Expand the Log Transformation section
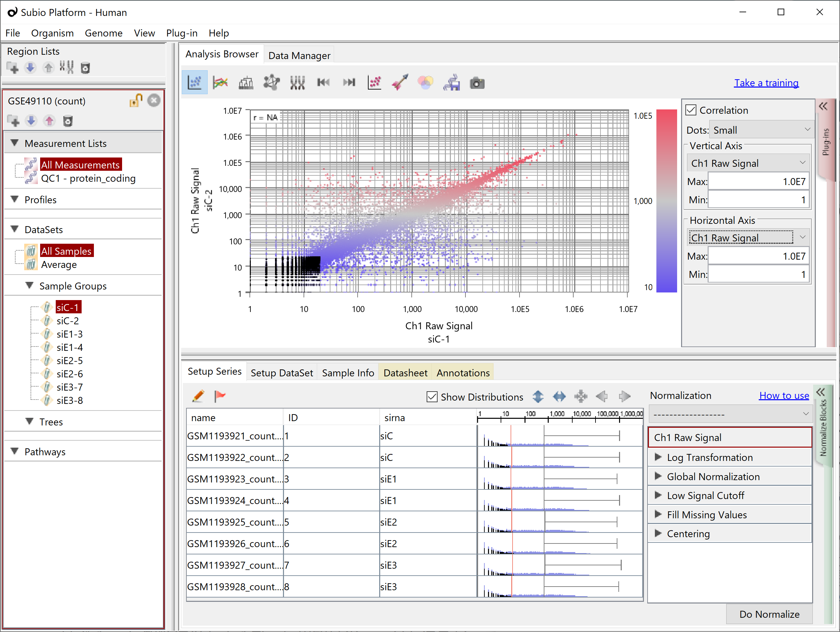The width and height of the screenshot is (840, 632). click(x=659, y=457)
